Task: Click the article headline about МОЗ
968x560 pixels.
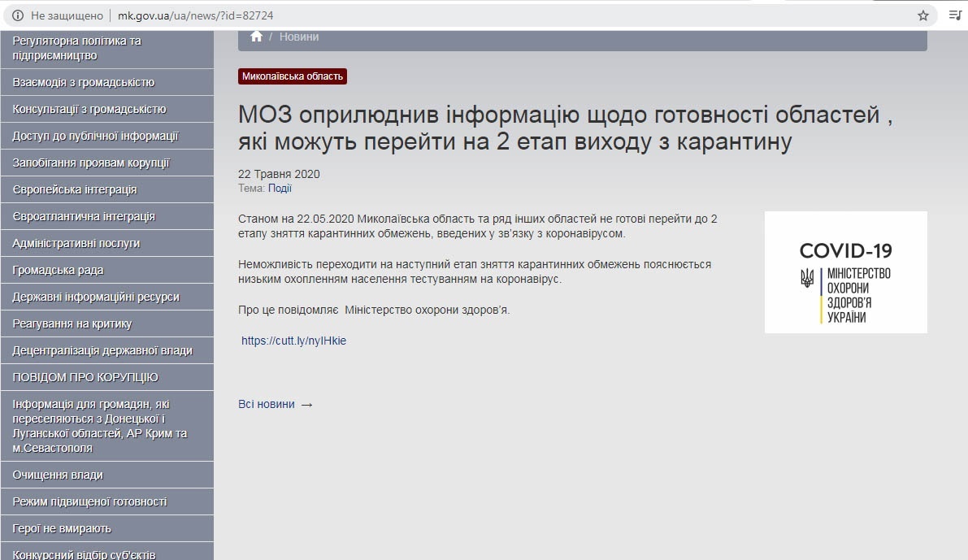Action: coord(566,128)
